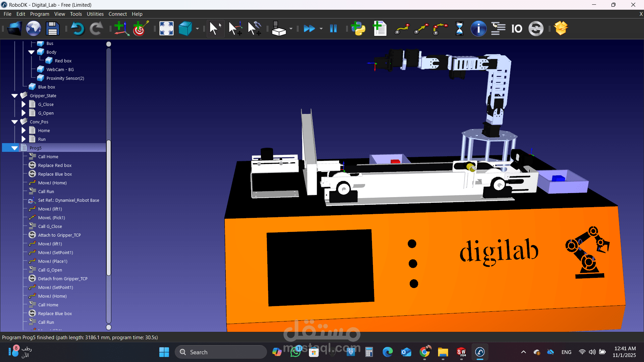Screen dimensions: 644x362
Task: Click the tree scrollbar down button
Action: (x=109, y=327)
